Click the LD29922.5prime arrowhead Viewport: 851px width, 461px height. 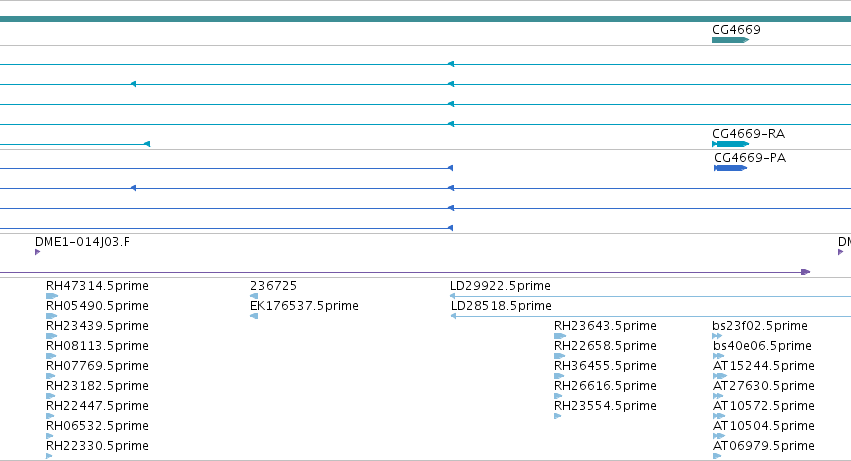[x=452, y=296]
